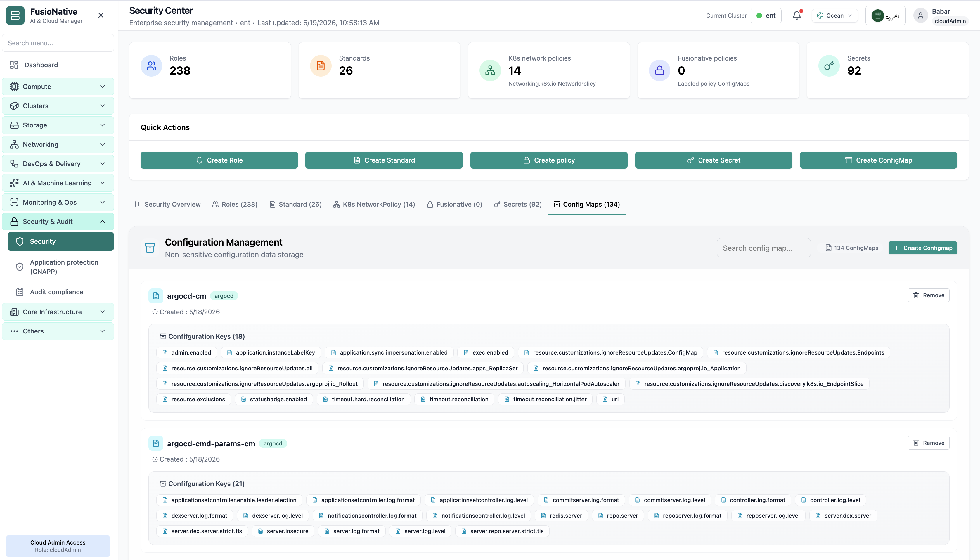Switch to the Standard (26) tab
This screenshot has height=560, width=980.
coord(296,204)
